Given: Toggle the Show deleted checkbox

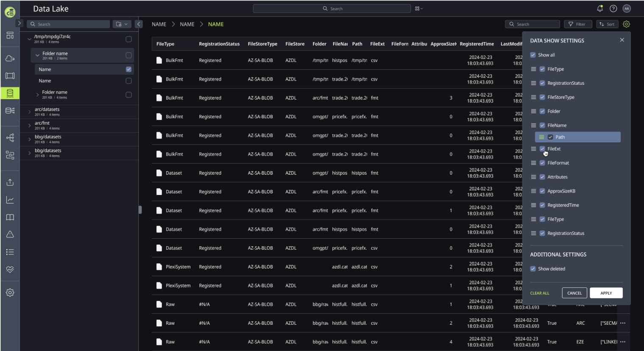Looking at the screenshot, I should [533, 268].
